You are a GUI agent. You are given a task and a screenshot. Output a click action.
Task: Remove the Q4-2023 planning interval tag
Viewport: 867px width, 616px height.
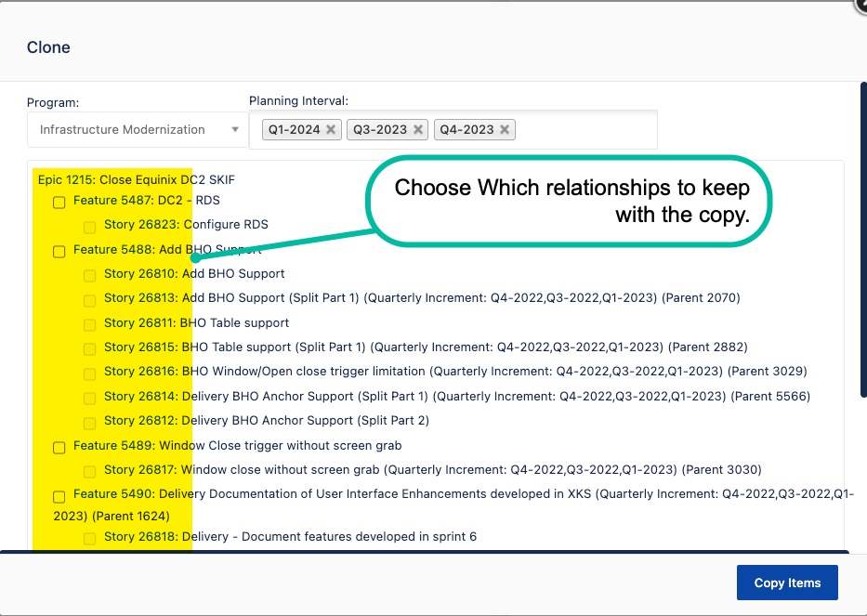[x=505, y=129]
